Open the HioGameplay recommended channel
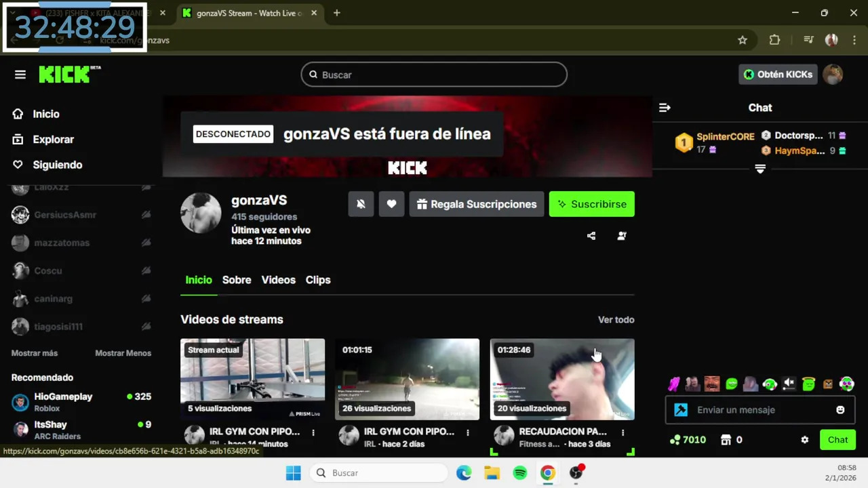 (x=81, y=402)
